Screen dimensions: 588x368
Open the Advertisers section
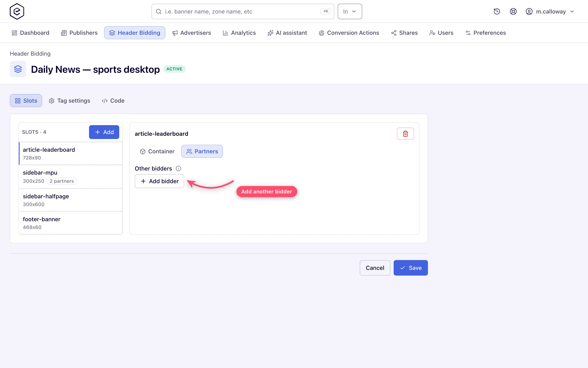pos(192,33)
